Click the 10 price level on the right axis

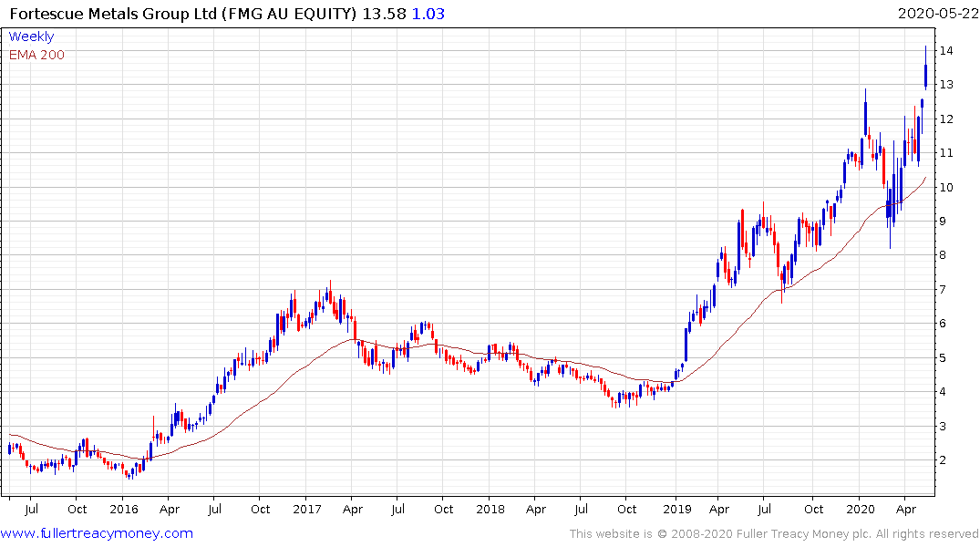[x=947, y=188]
